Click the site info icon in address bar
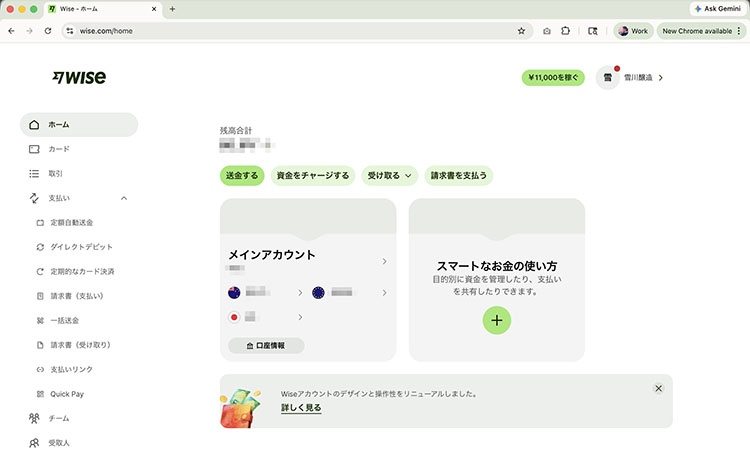Screen dimensions: 750x456 tap(70, 31)
